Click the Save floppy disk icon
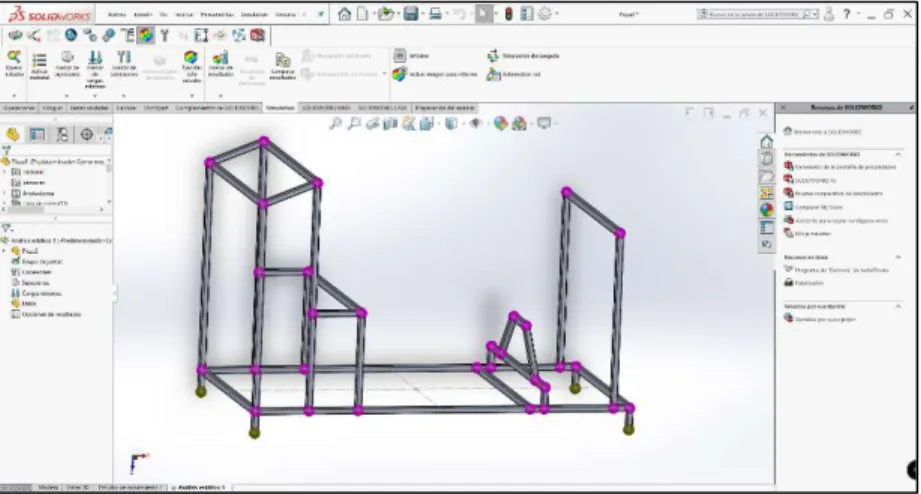This screenshot has height=494, width=921. click(x=411, y=14)
